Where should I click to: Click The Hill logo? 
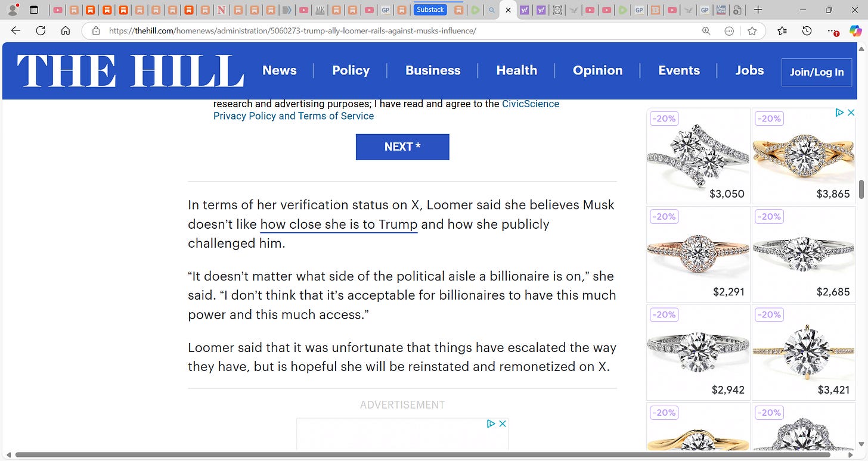(x=130, y=71)
